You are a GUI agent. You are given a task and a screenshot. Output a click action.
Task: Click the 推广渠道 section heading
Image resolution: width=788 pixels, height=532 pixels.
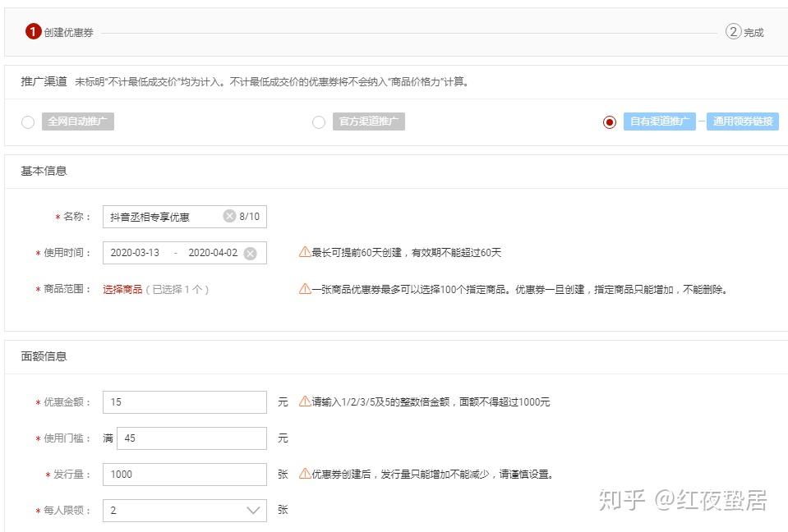coord(44,81)
